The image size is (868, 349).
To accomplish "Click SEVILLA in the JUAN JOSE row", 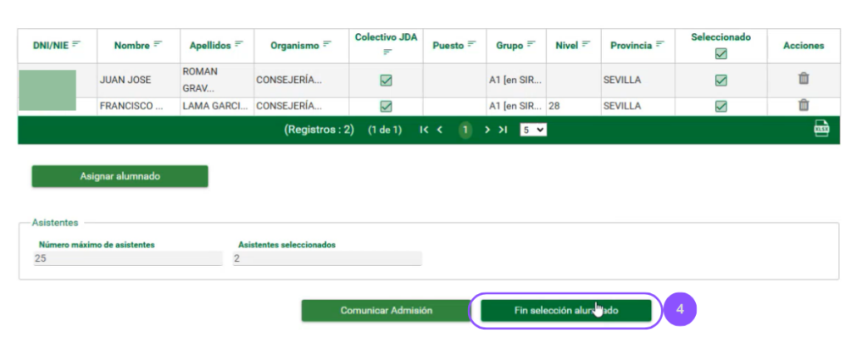I will (622, 80).
